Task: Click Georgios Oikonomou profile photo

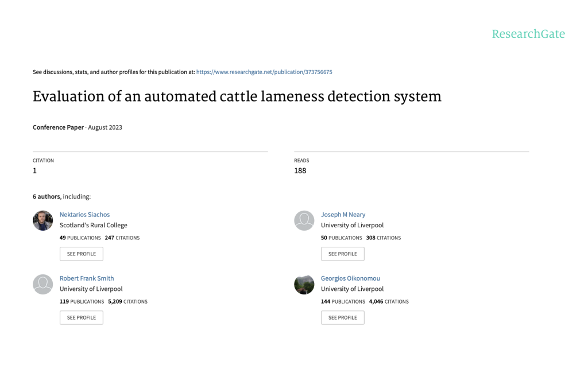Action: click(x=304, y=284)
